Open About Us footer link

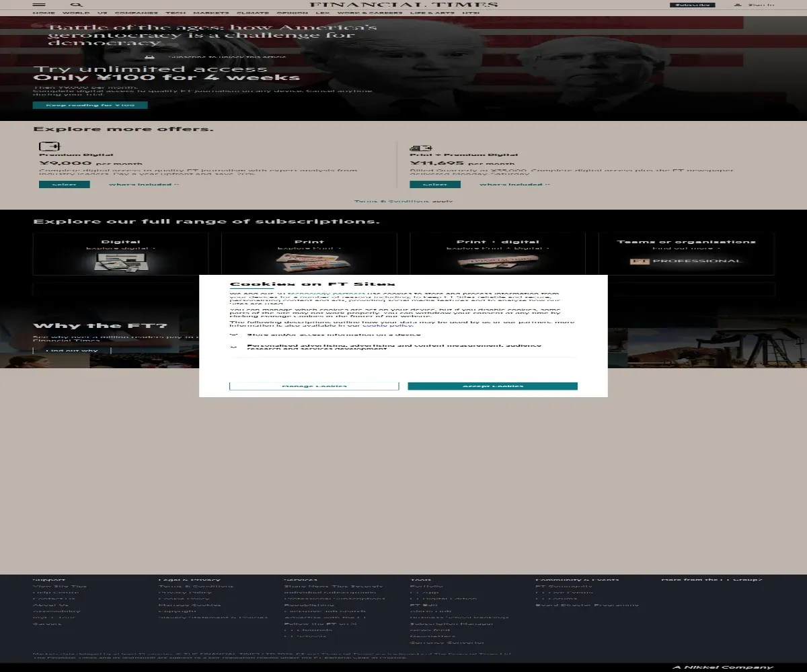click(50, 605)
